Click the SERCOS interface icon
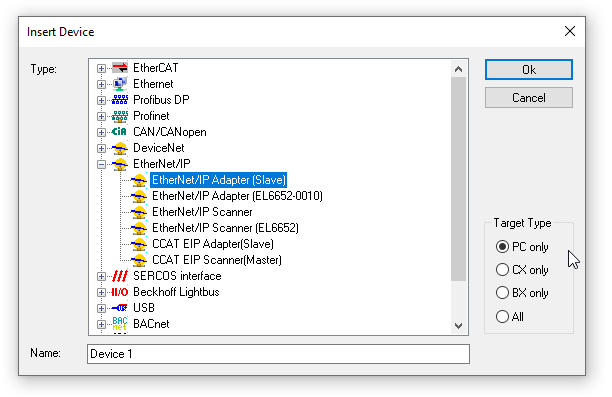 click(x=120, y=276)
